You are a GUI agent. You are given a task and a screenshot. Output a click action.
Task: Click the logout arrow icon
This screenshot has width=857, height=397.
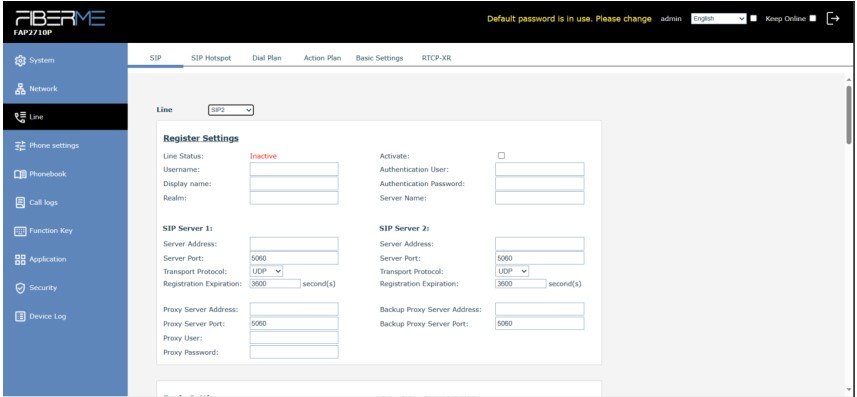click(x=833, y=19)
